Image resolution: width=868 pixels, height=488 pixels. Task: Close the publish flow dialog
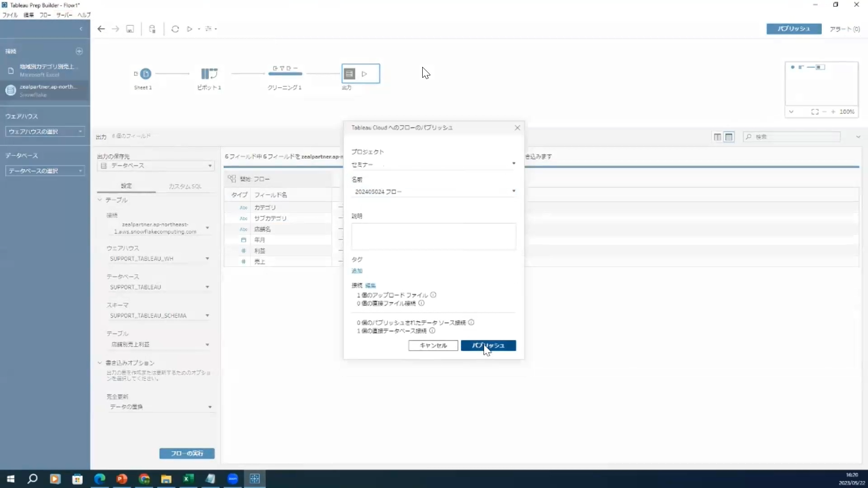tap(518, 128)
